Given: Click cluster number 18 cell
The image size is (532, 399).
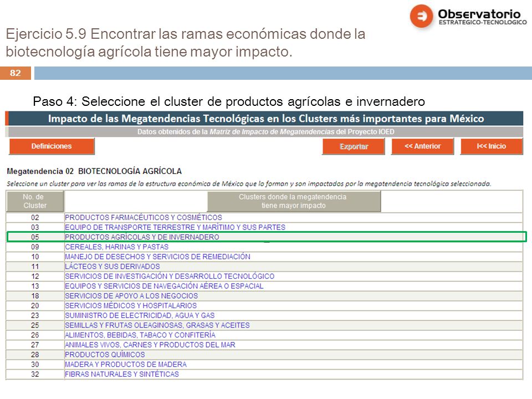Looking at the screenshot, I should (x=35, y=296).
